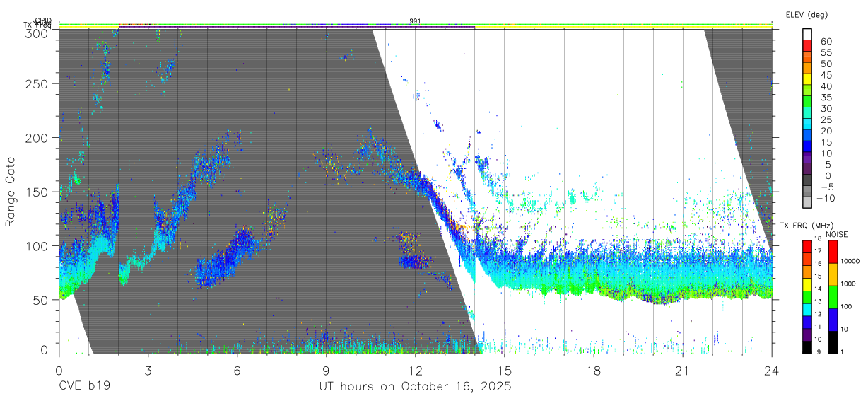Screen dimensions: 868x401
Task: Pick the dark blue ELEV swatch between 10 and 15
Action: [807, 145]
